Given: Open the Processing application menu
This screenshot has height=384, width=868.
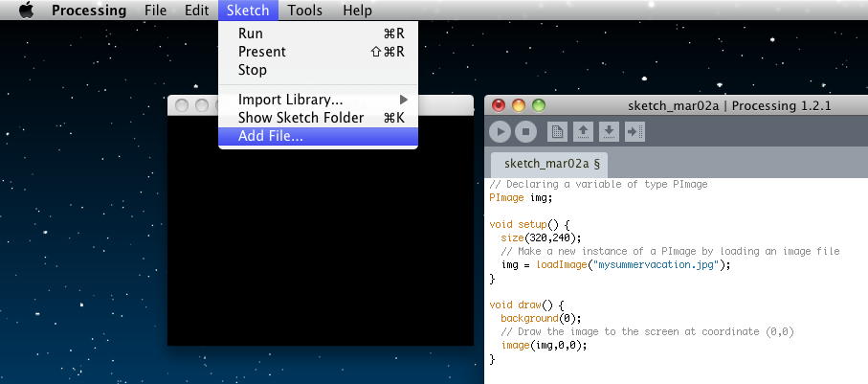Looking at the screenshot, I should click(x=89, y=10).
